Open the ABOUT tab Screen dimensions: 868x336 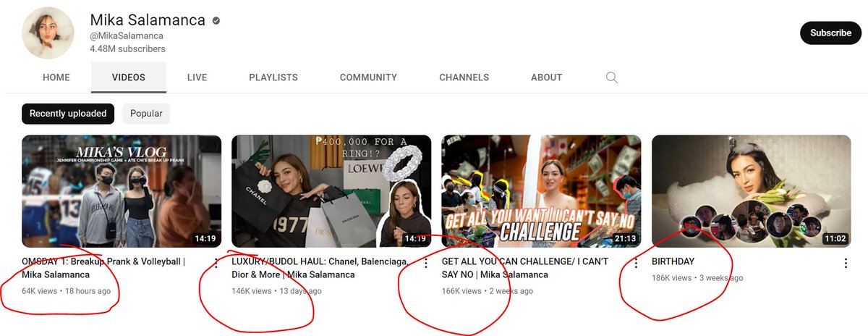[x=547, y=77]
